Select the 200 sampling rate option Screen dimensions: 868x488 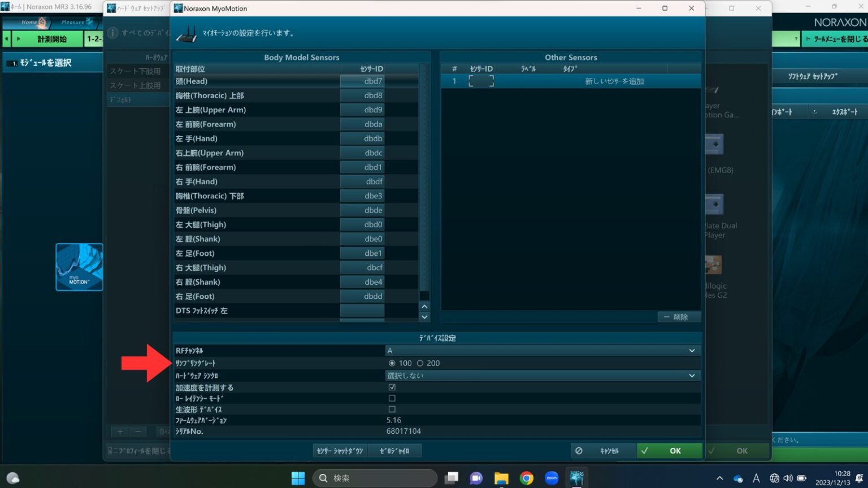click(x=420, y=363)
